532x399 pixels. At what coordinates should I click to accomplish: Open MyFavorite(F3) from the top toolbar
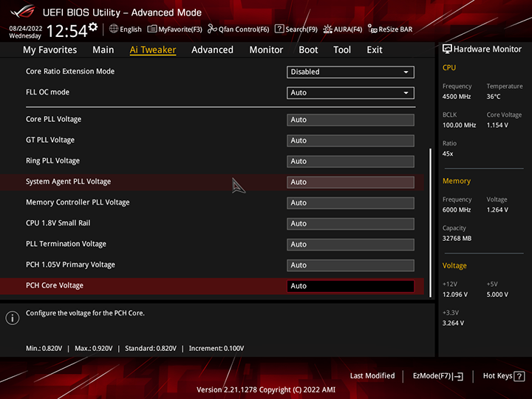click(152, 30)
